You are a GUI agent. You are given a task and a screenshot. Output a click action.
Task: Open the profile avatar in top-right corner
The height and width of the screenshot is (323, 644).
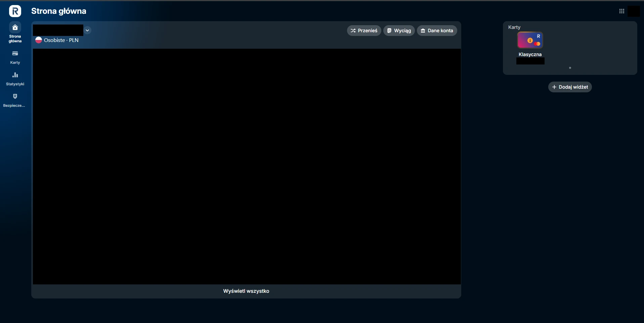tap(634, 11)
